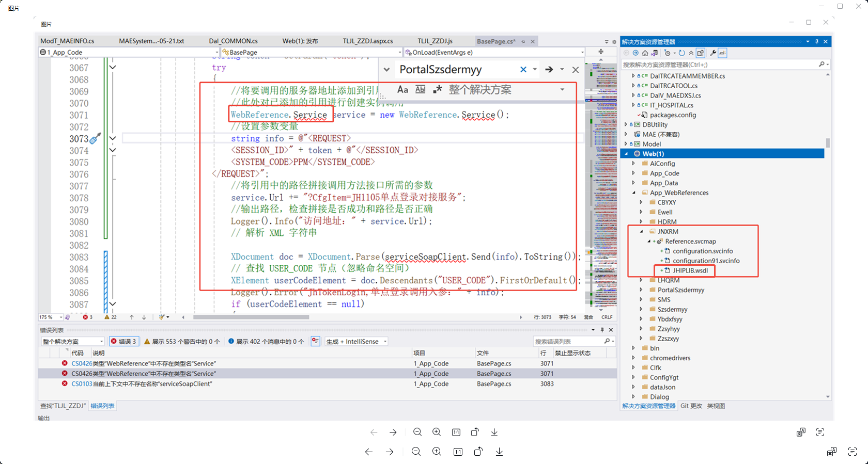868x464 pixels.
Task: Open the OnLoad(EventArgs e) member dropdown
Action: [x=582, y=52]
